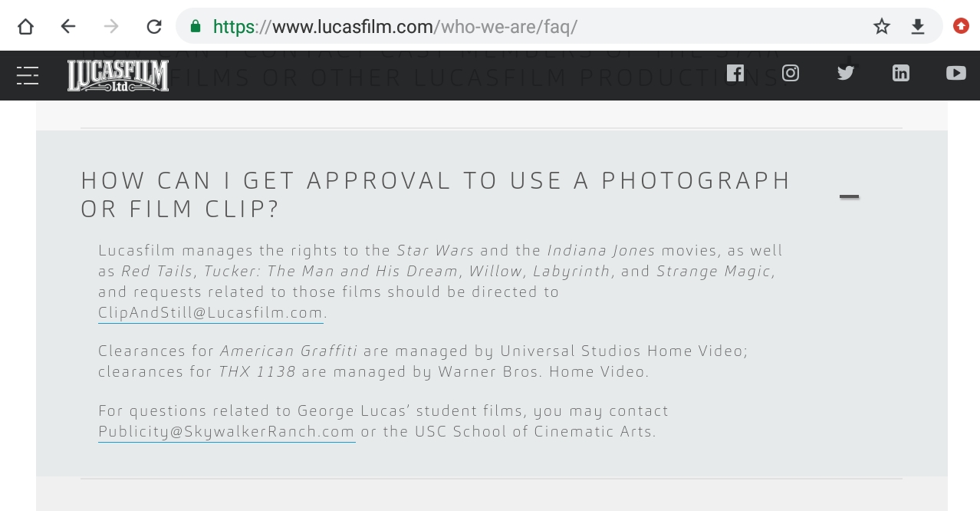980x511 pixels.
Task: View site security via the green lock
Action: pyautogui.click(x=196, y=27)
